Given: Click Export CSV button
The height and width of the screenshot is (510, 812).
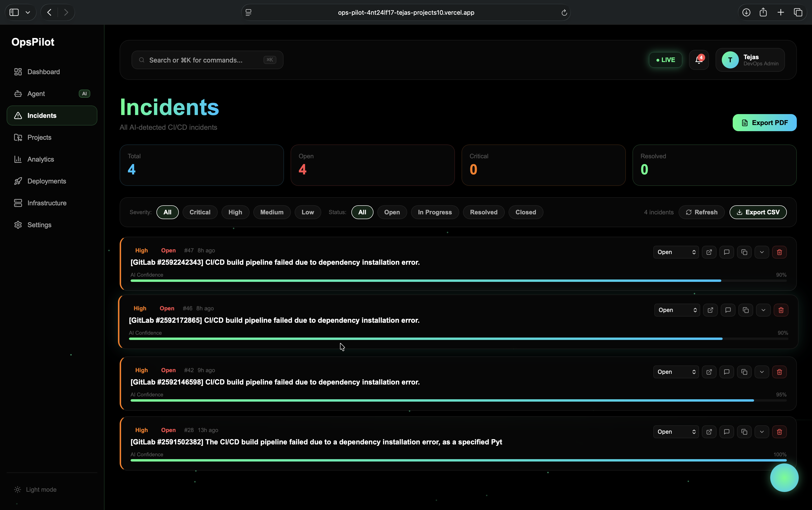Looking at the screenshot, I should (x=758, y=212).
